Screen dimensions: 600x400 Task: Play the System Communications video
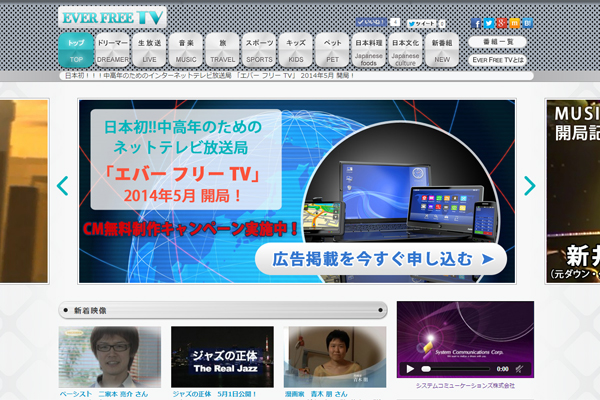pyautogui.click(x=410, y=369)
